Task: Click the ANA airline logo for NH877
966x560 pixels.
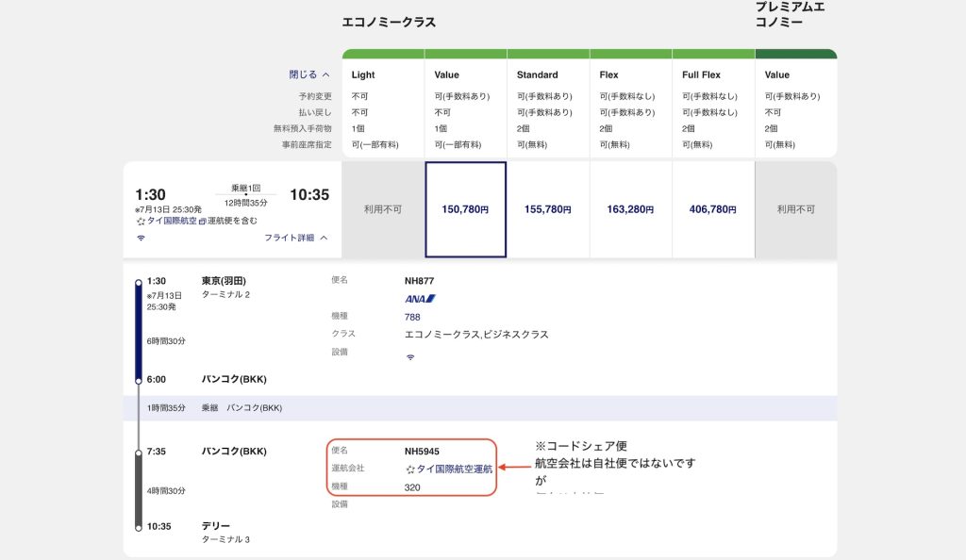Action: pos(420,299)
